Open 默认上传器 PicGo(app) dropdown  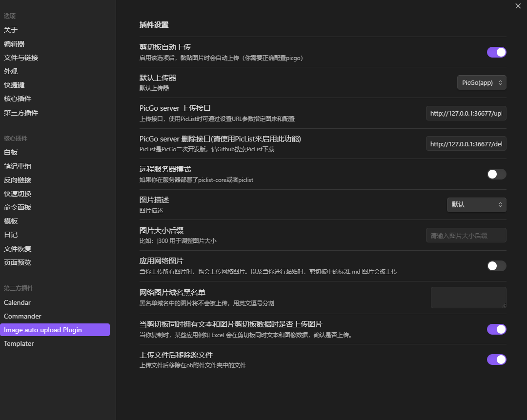[x=481, y=83]
